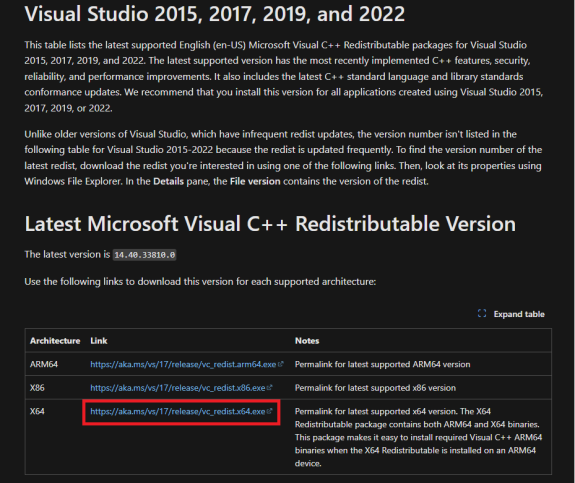Screen dimensions: 575x483
Task: Click the x64 permalink notes paragraph
Action: click(x=418, y=437)
